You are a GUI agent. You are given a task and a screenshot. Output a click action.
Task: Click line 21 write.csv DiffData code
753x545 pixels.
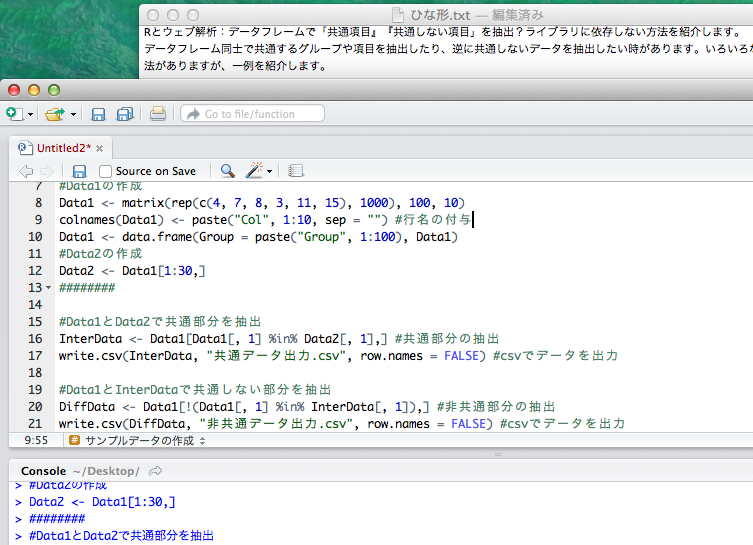pos(341,424)
